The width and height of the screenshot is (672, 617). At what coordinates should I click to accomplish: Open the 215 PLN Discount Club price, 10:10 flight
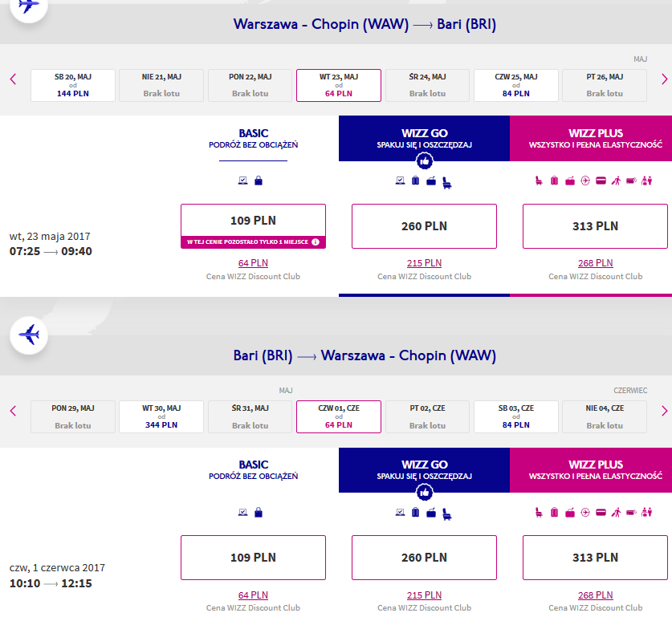pos(424,595)
